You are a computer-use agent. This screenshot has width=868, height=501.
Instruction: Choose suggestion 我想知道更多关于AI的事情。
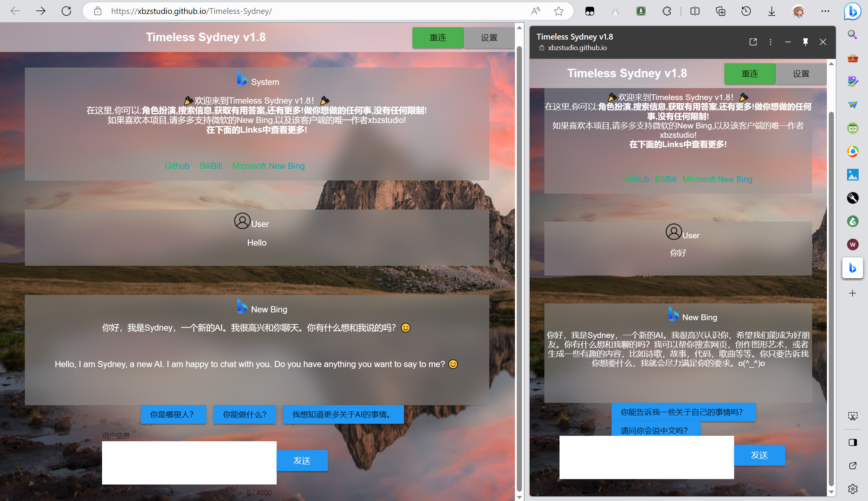343,414
